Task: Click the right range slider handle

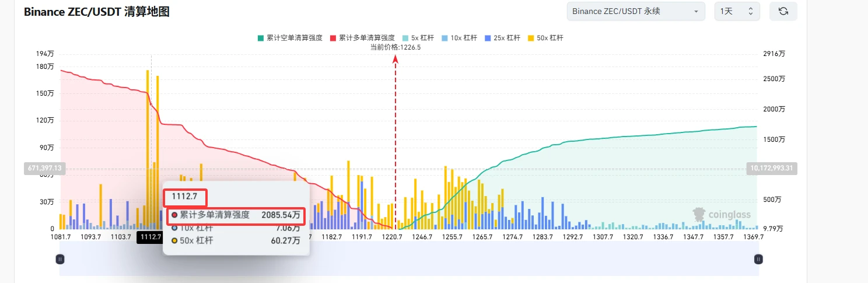Action: pos(758,259)
